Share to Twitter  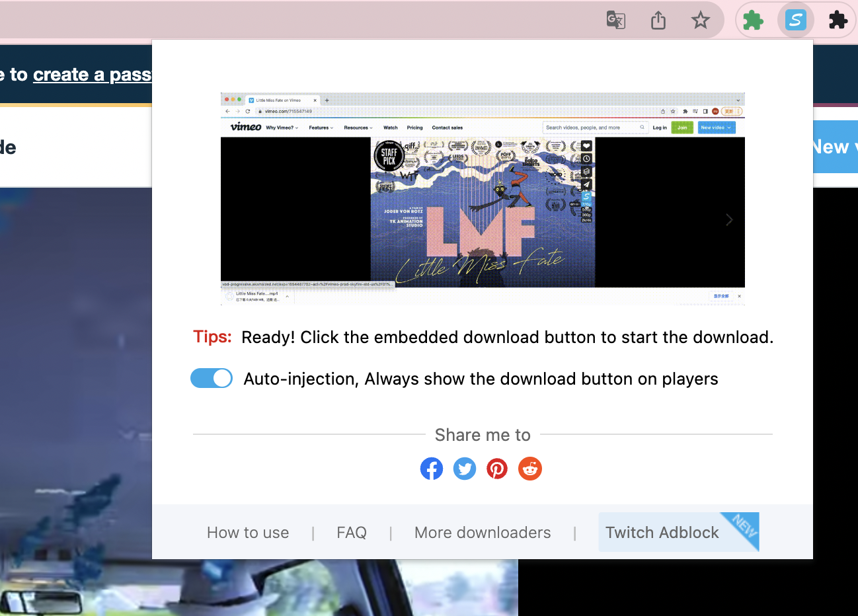[465, 469]
